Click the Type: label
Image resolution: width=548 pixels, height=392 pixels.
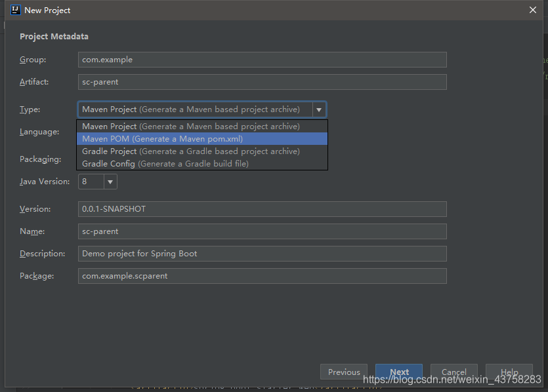[x=30, y=109]
